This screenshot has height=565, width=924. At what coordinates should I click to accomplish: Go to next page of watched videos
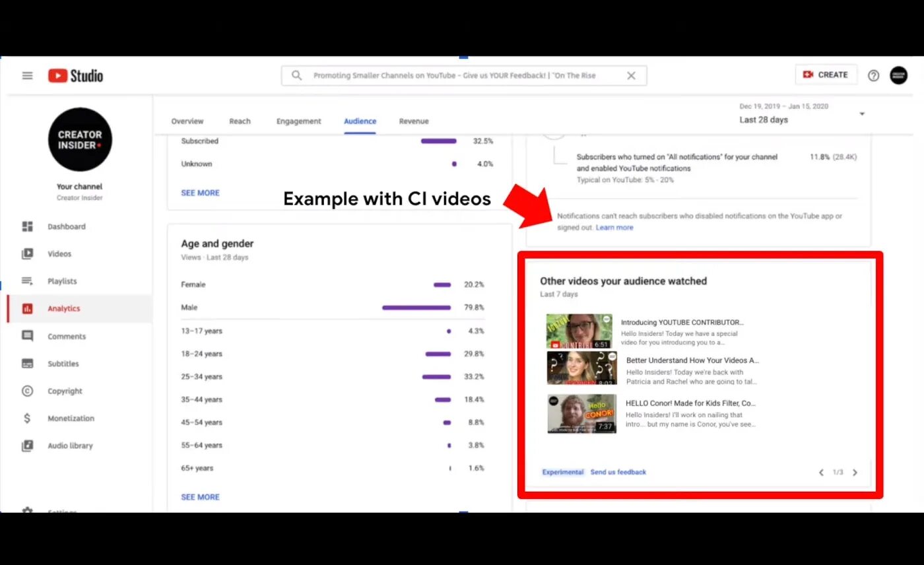click(855, 473)
